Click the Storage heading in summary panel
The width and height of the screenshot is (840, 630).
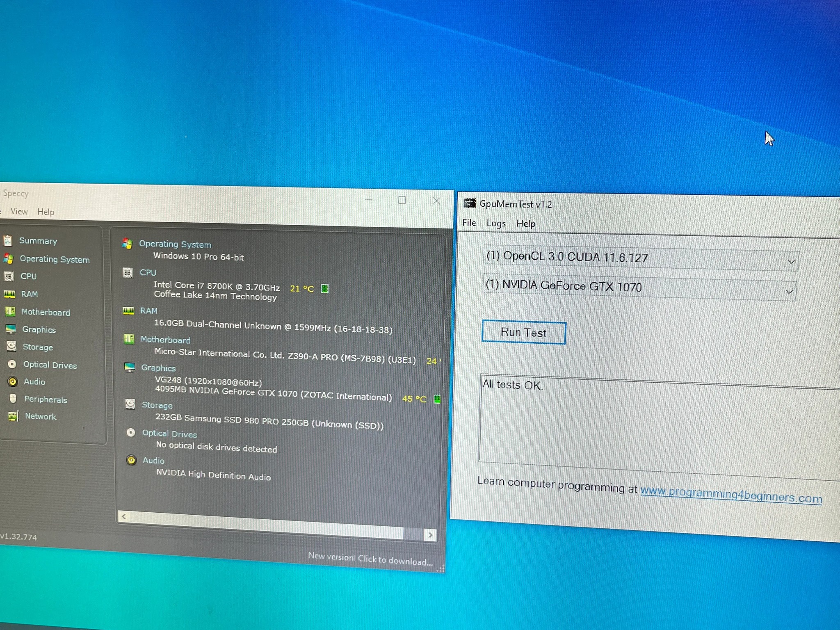[157, 405]
